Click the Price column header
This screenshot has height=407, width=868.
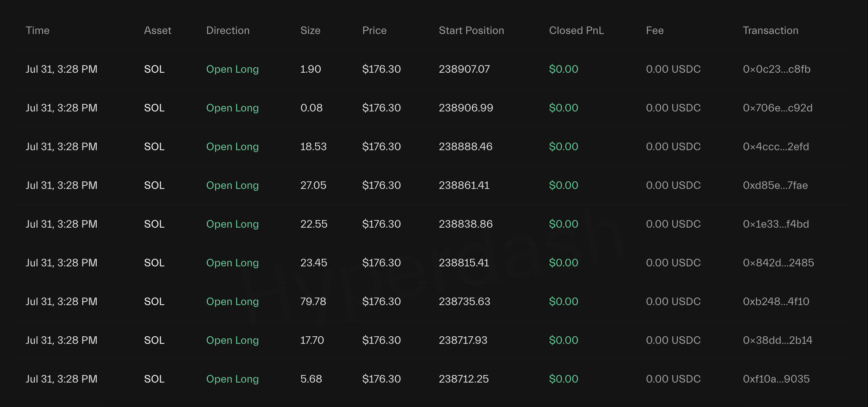click(374, 30)
